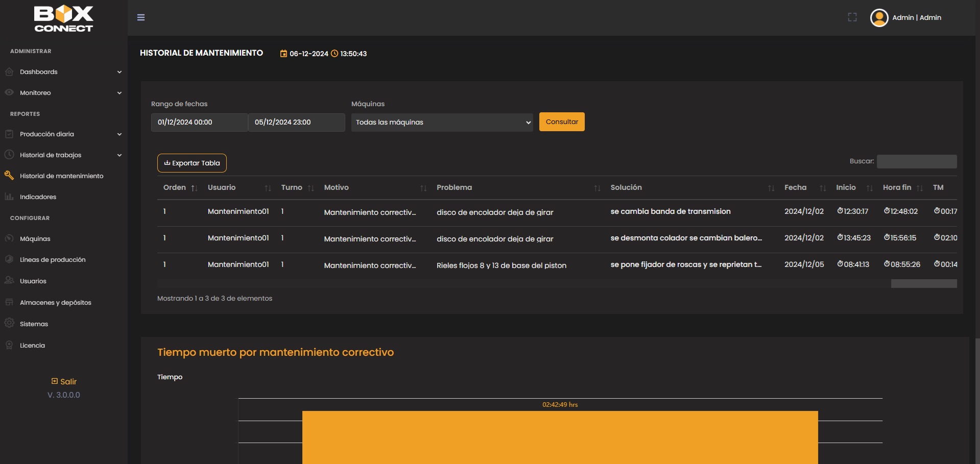Screen dimensions: 980x464
Task: Open Almacenes y depósitos menu item
Action: [56, 303]
